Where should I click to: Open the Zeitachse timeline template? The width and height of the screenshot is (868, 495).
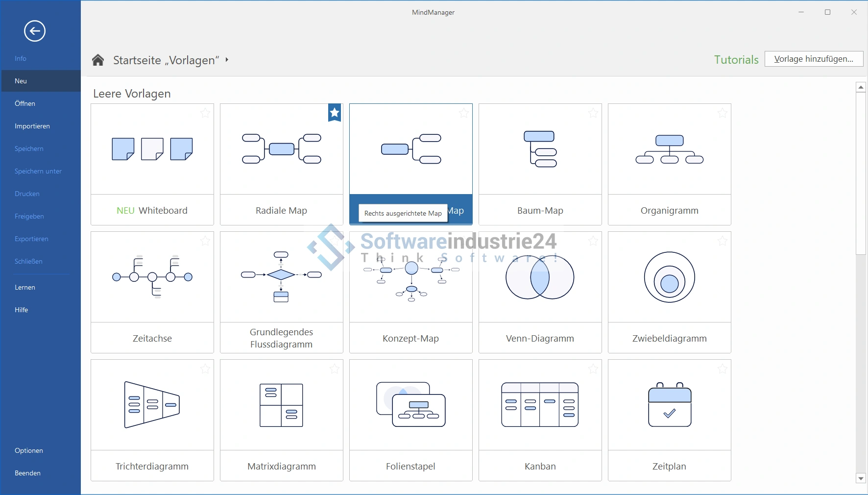[x=152, y=277]
